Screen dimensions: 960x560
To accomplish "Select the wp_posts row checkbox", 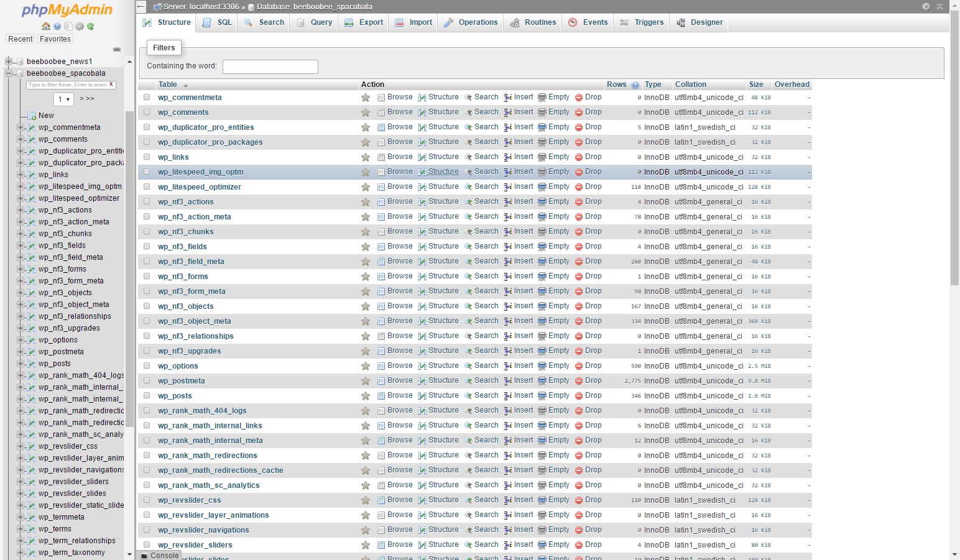I will [147, 395].
